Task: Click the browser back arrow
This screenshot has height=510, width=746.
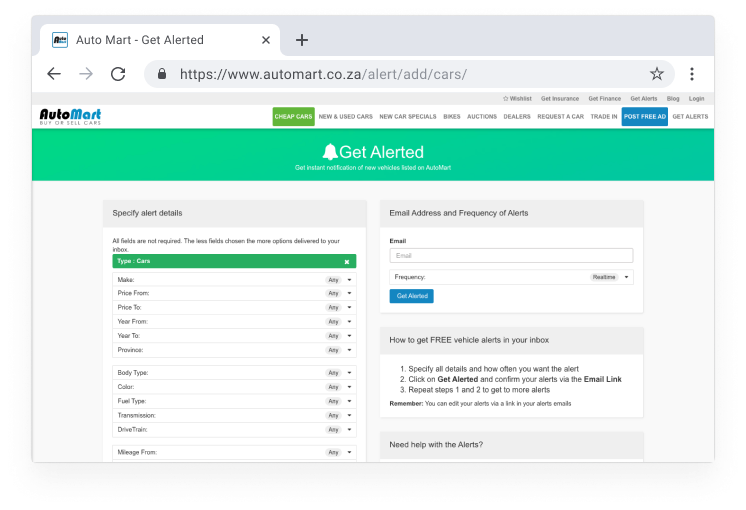Action: 54,74
